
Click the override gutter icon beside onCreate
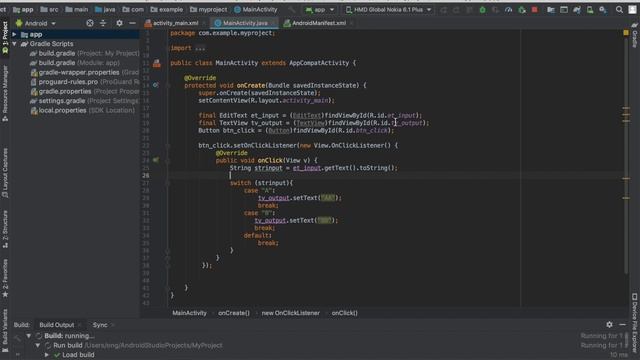pyautogui.click(x=156, y=85)
